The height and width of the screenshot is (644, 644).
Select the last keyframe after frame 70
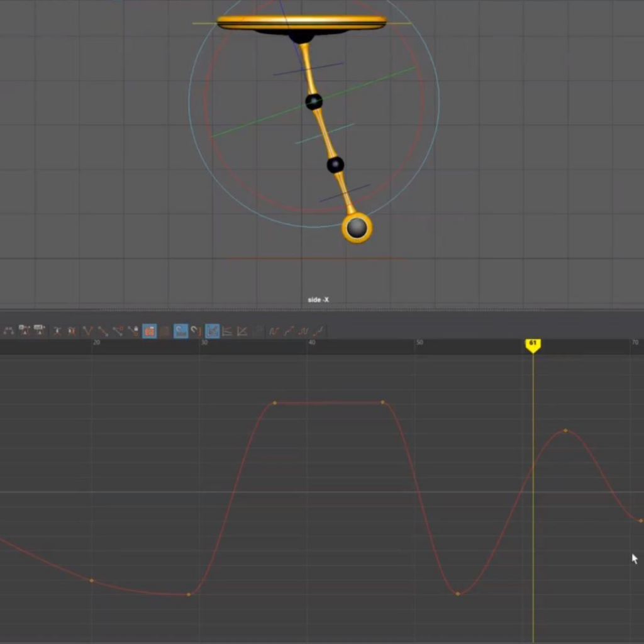641,520
